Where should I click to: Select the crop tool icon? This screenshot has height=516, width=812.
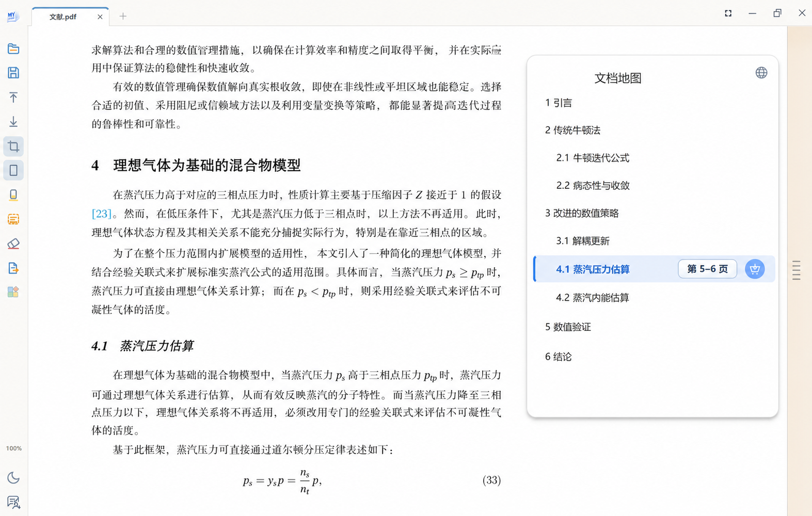(13, 147)
